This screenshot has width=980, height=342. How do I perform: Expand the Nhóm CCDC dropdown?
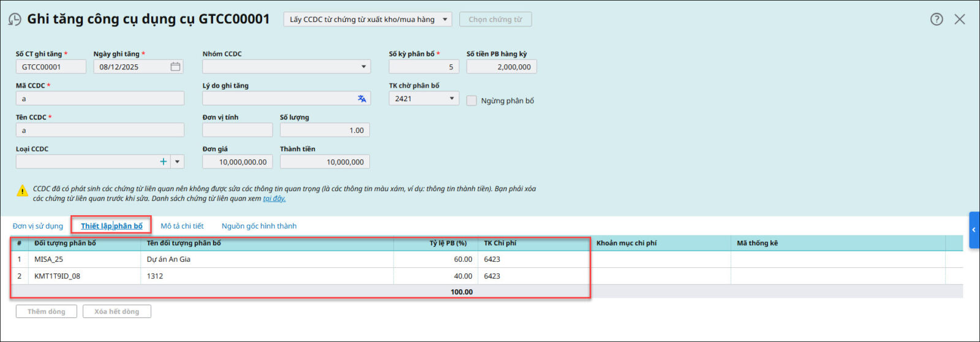point(363,67)
